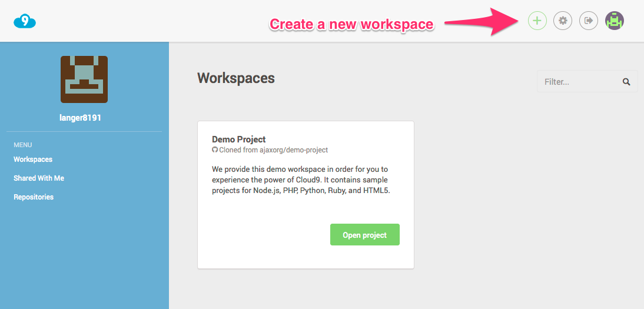Image resolution: width=644 pixels, height=309 pixels.
Task: Click the Create a new workspace annotation
Action: (351, 25)
